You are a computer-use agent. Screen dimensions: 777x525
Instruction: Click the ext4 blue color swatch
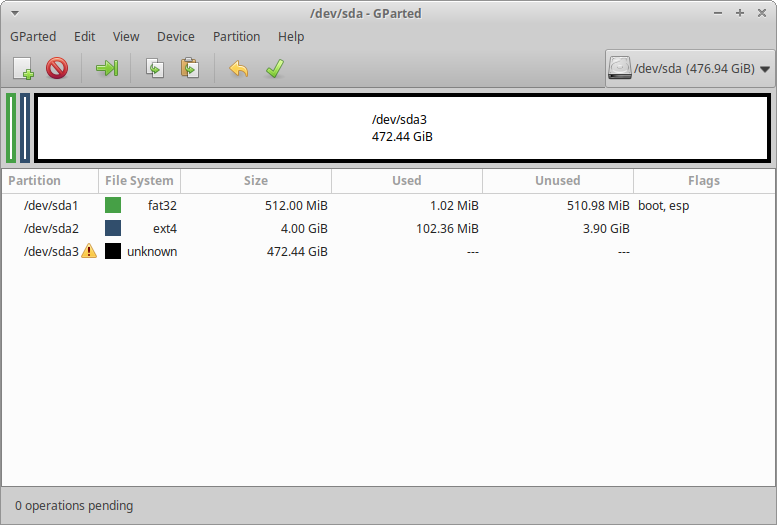coord(113,228)
